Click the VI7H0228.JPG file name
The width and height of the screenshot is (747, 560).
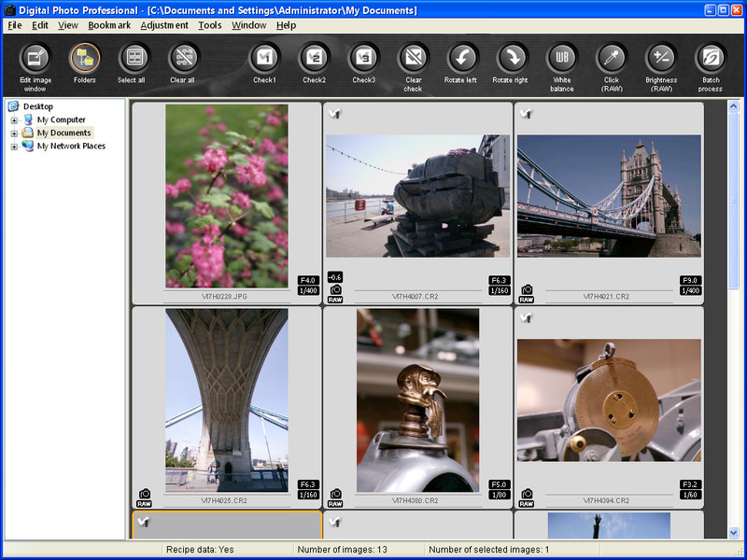224,296
